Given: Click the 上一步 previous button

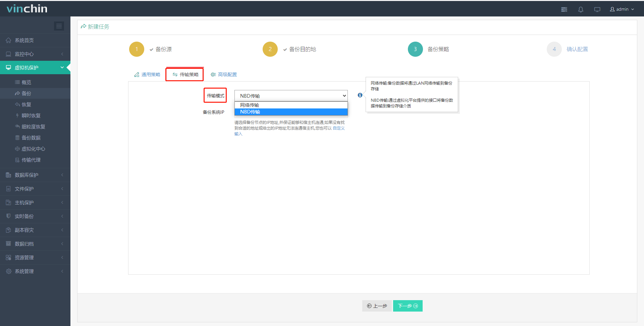Looking at the screenshot, I should coord(377,306).
